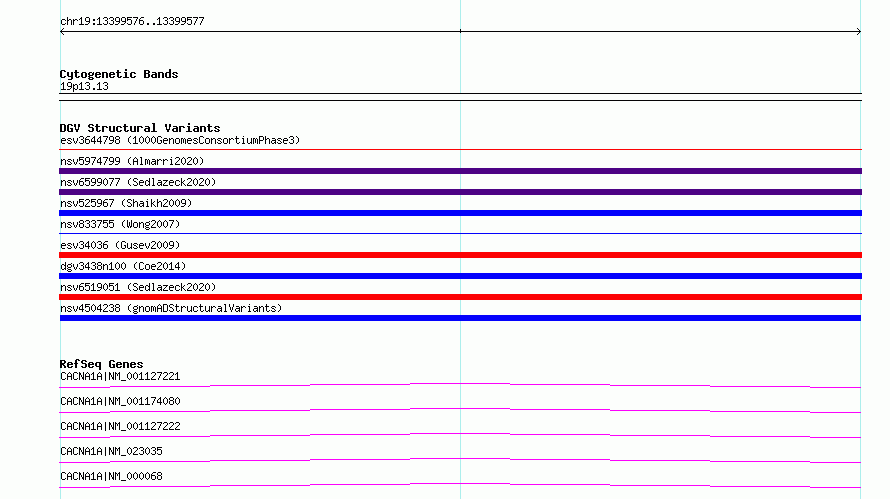Select transcript CACNA1A|NM_023035 label

(111, 451)
